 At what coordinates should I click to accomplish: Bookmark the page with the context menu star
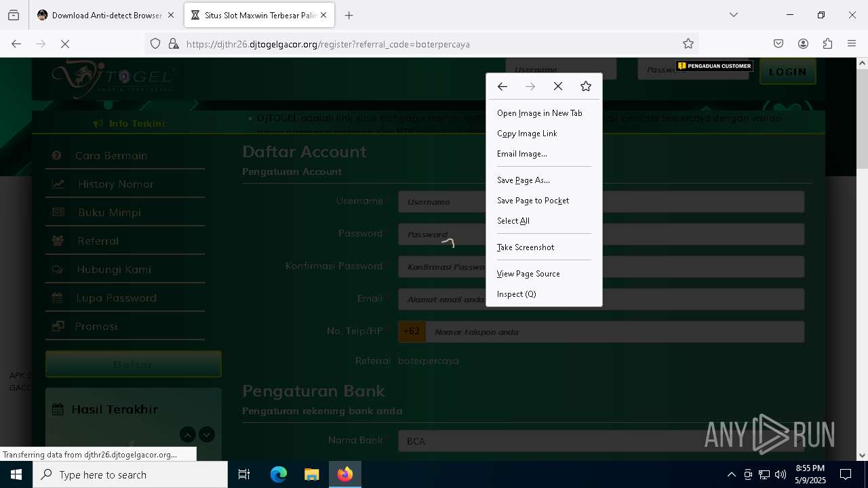[x=586, y=87]
